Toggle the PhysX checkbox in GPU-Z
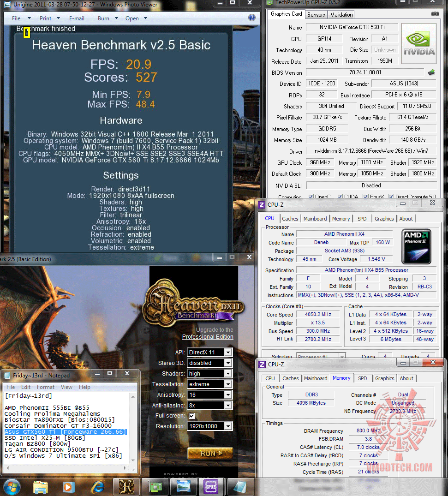Image resolution: width=448 pixels, height=496 pixels. [x=365, y=197]
